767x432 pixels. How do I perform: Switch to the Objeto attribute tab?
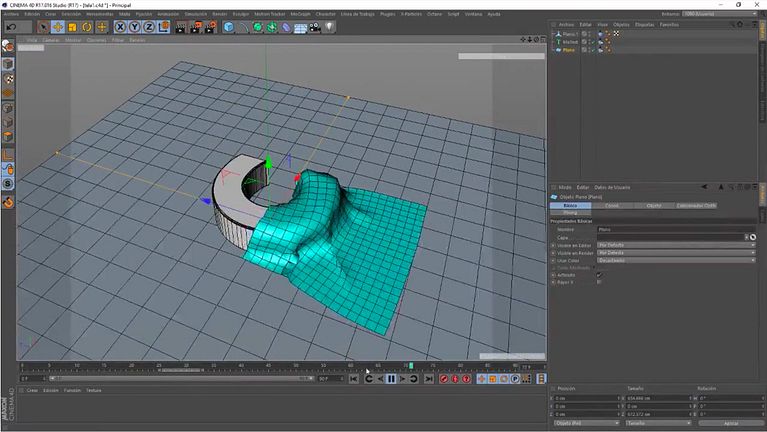pyautogui.click(x=654, y=205)
